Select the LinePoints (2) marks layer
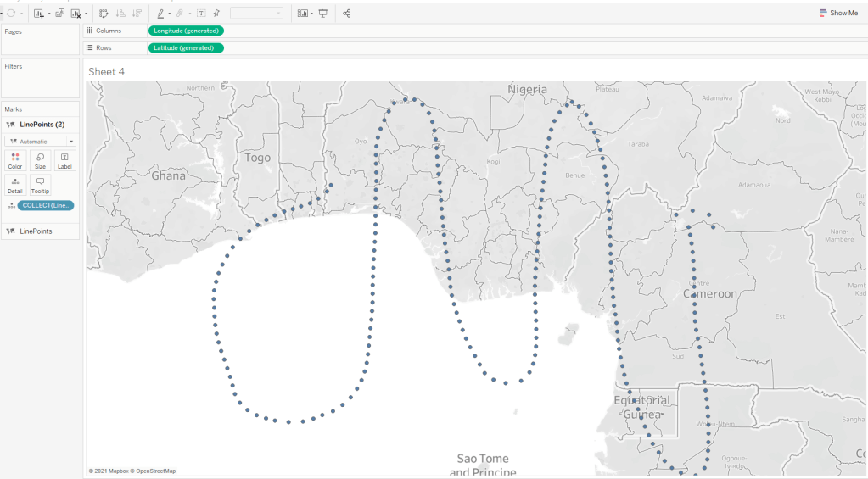This screenshot has height=479, width=868. [41, 125]
